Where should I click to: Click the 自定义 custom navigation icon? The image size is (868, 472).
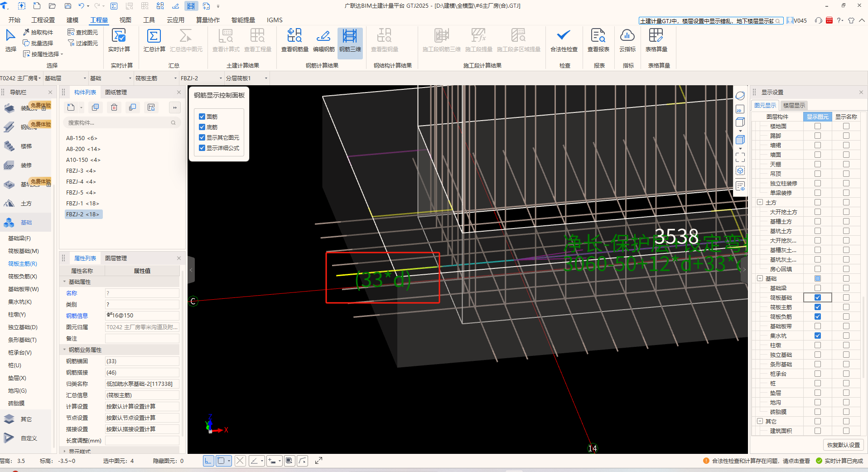click(x=10, y=438)
